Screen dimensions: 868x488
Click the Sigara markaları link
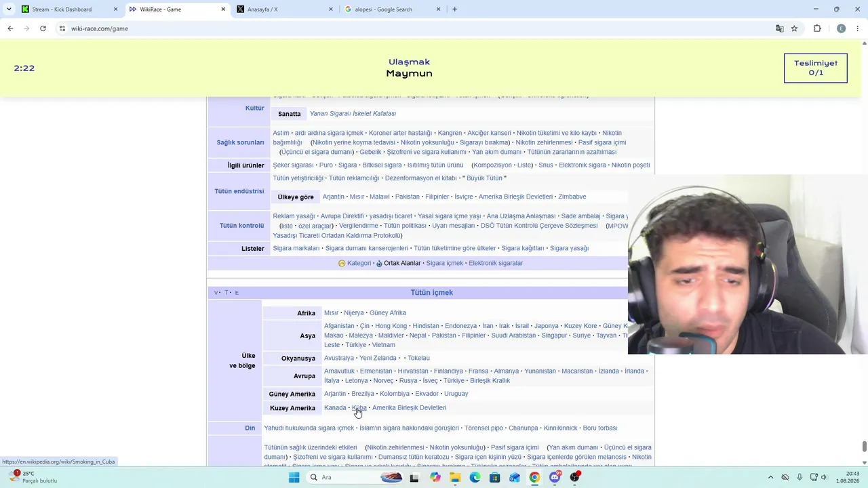(296, 248)
